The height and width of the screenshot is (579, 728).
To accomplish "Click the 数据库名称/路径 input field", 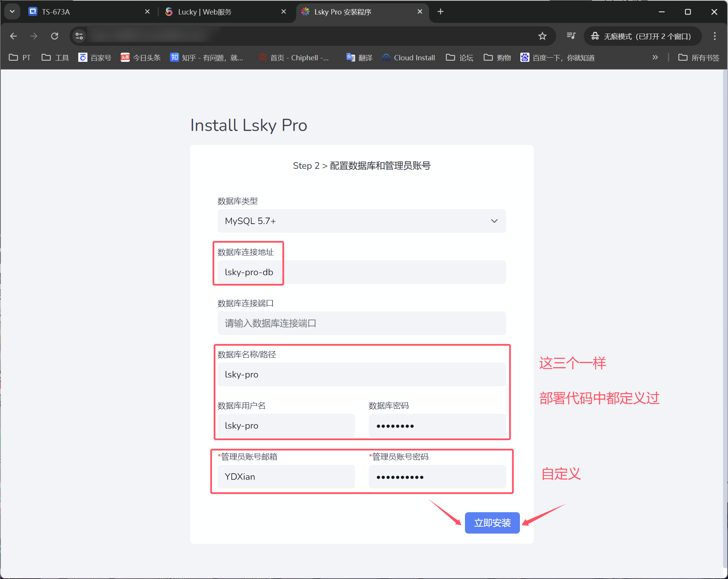I will (x=362, y=374).
